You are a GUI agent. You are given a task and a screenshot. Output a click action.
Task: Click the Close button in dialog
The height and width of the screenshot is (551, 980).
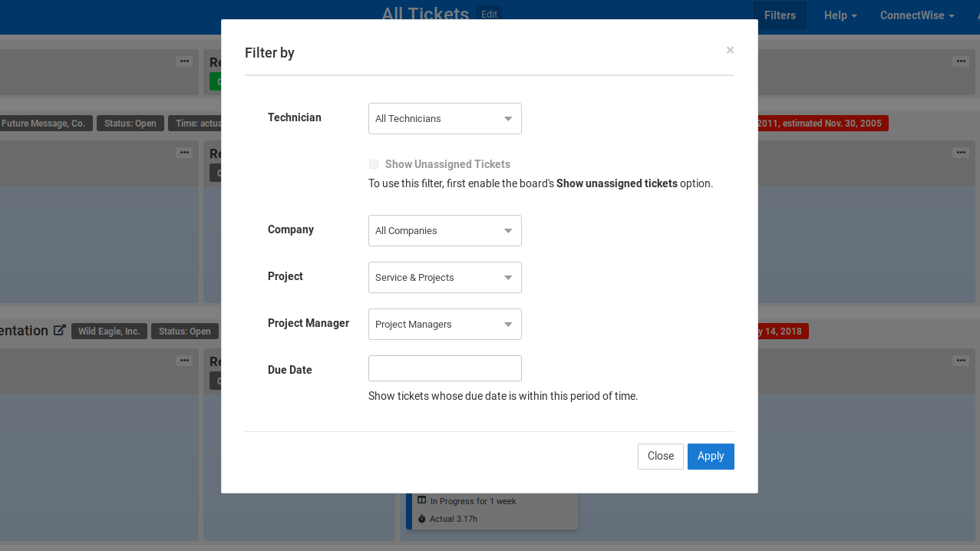click(x=661, y=457)
